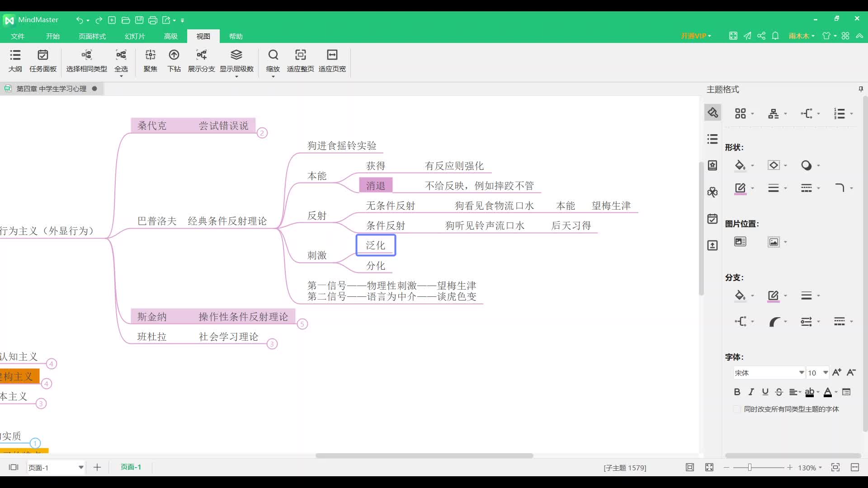Click the 开通VIP link

point(695,35)
